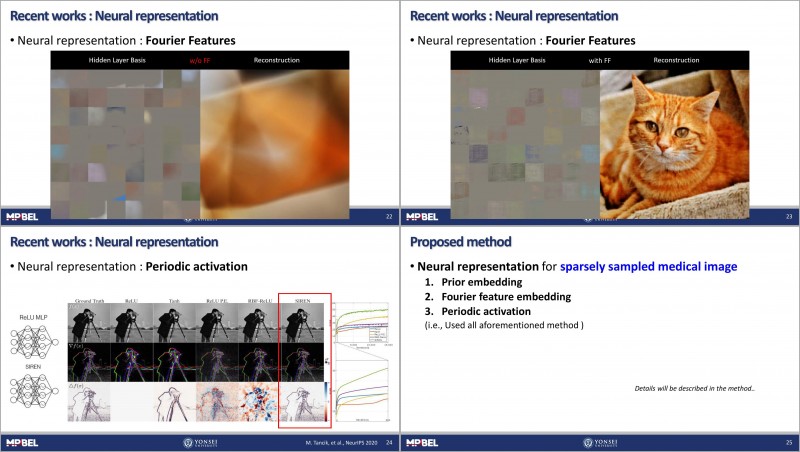Click '(i.e., Used all aforementioned method )' note
Screen dimensions: 800x452
click(x=505, y=325)
